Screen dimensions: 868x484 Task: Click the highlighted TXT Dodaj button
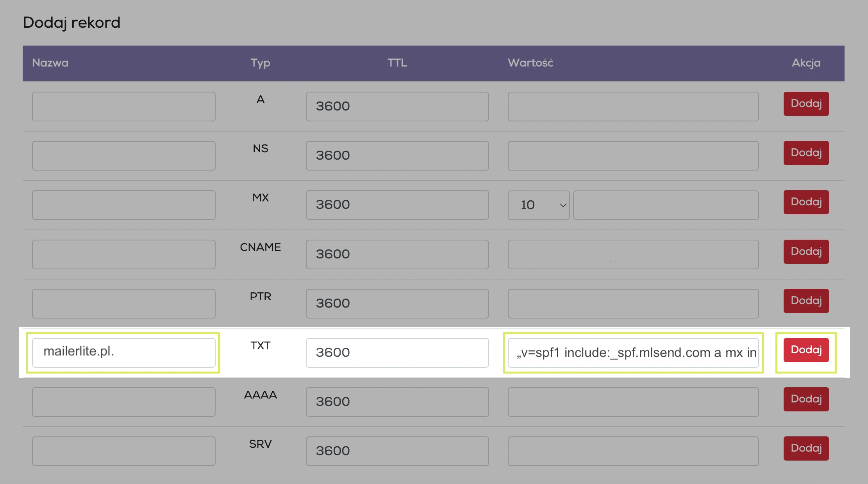pyautogui.click(x=805, y=350)
